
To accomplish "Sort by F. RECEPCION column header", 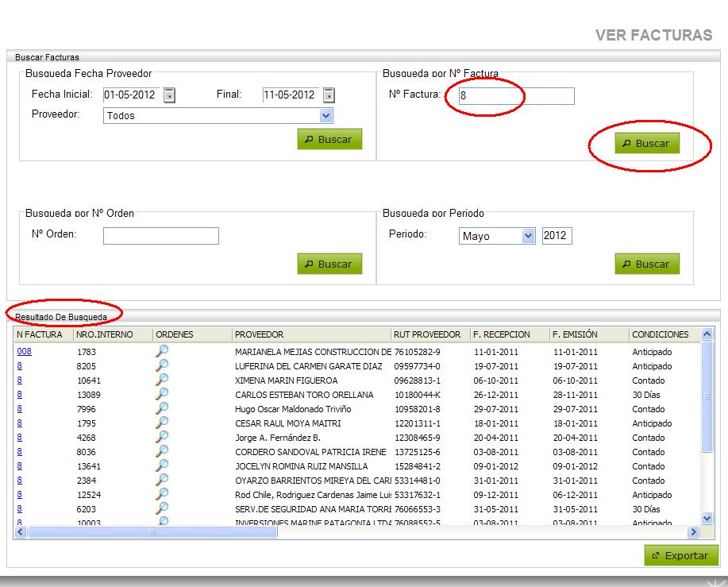I will [510, 334].
